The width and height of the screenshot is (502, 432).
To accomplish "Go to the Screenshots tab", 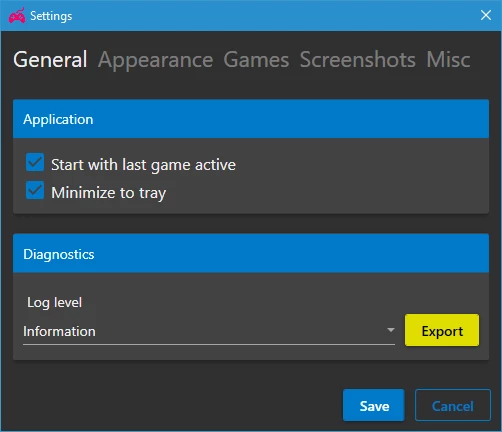I will 358,60.
